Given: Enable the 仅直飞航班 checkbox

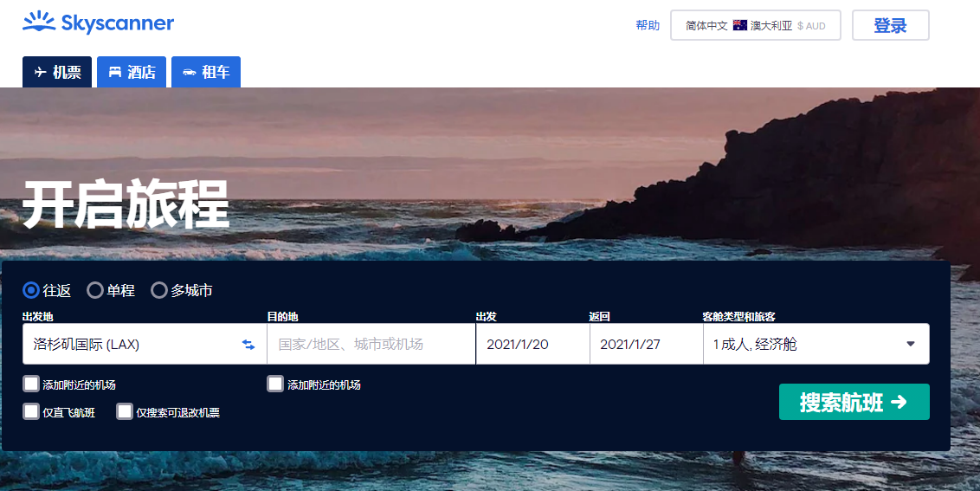Looking at the screenshot, I should click(31, 411).
